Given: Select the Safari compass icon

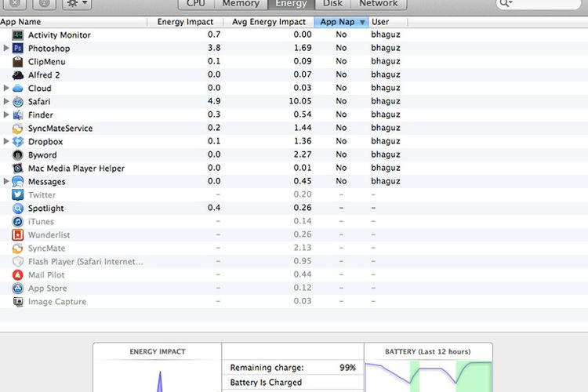Looking at the screenshot, I should [17, 102].
